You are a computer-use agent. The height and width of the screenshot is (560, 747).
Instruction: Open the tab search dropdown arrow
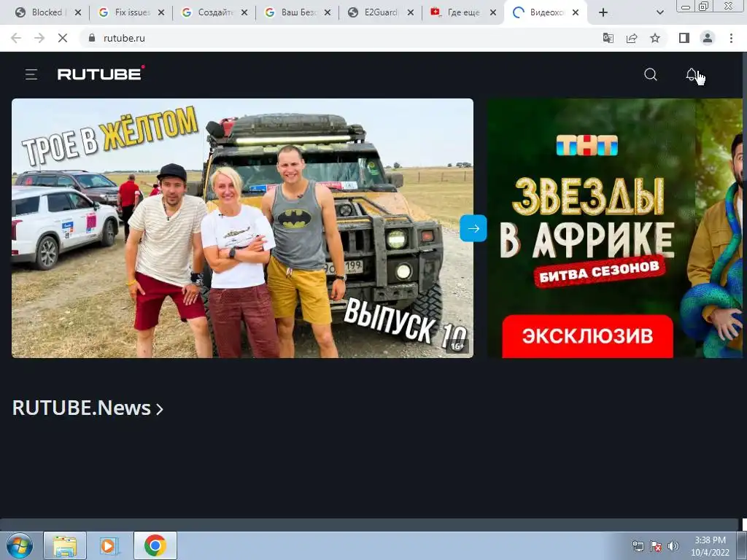659,12
